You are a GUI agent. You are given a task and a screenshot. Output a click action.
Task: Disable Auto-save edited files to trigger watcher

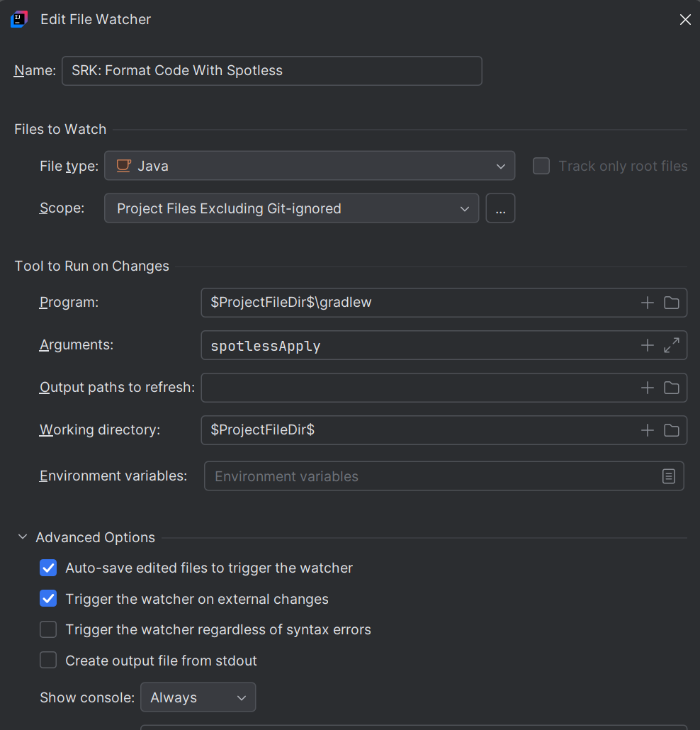(48, 568)
